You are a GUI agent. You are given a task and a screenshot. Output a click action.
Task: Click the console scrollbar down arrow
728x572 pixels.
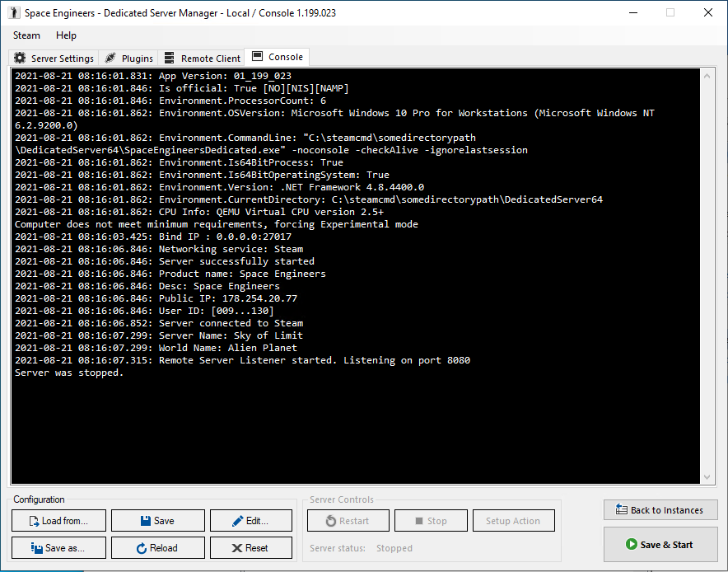pos(707,477)
